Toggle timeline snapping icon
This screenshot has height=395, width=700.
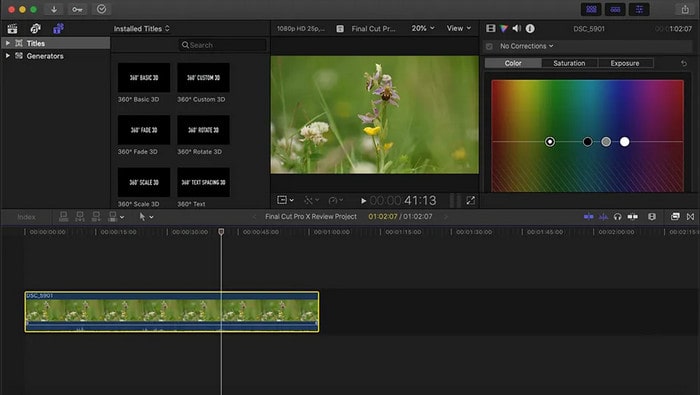pyautogui.click(x=633, y=216)
